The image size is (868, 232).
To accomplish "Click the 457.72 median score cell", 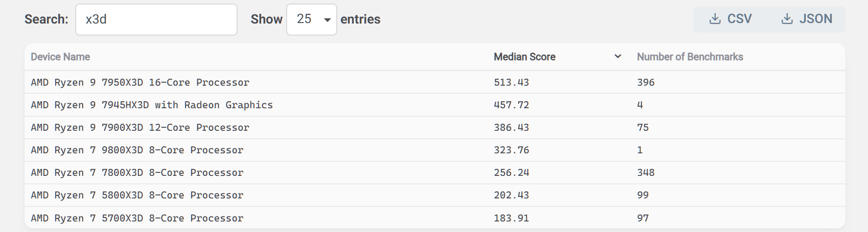I will tap(511, 105).
